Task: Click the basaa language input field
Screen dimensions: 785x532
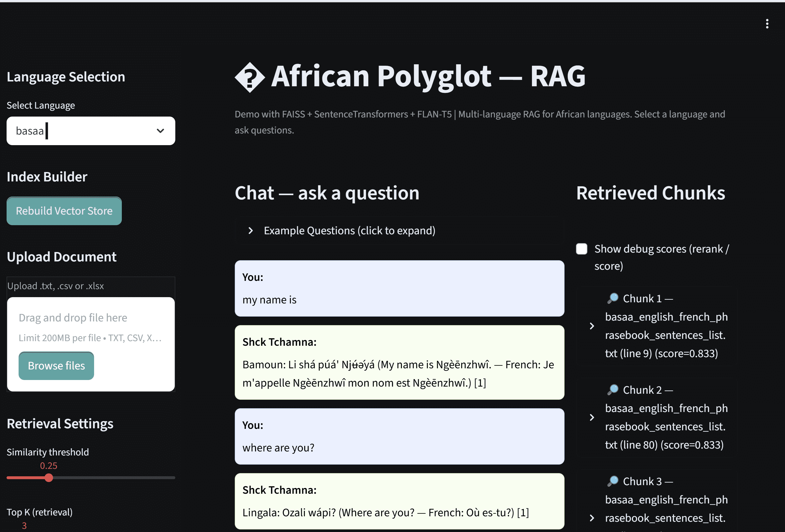Action: [81, 131]
